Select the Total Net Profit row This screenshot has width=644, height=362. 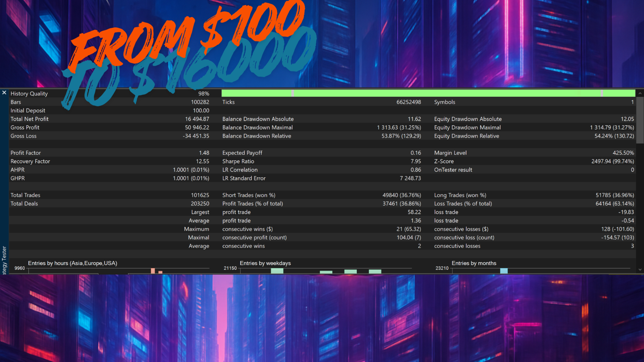(x=30, y=119)
